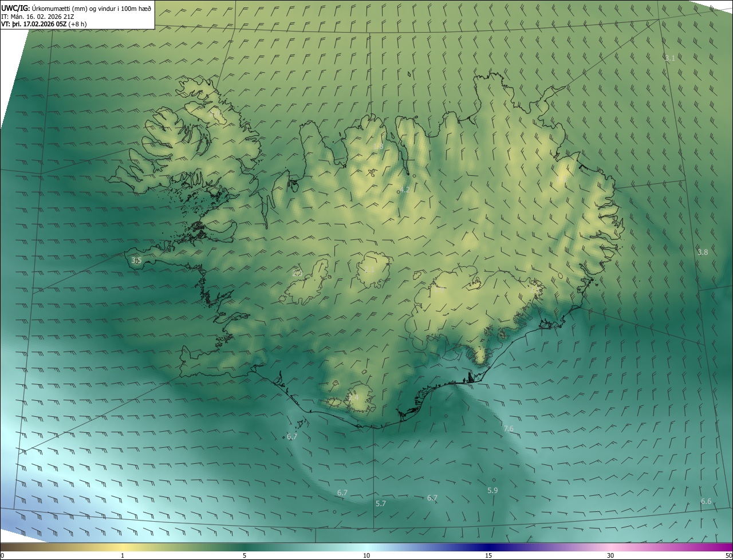Click the 'Úrkomumætti (mm) og vindur í 100m hæð' title

pos(92,8)
